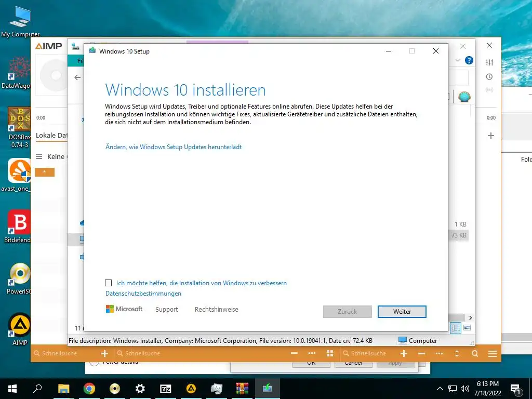Click the horizontal scrollbar right arrow in Explorer

pyautogui.click(x=470, y=317)
